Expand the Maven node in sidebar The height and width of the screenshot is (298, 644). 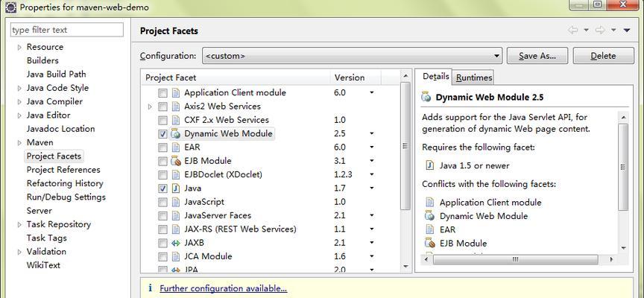19,143
